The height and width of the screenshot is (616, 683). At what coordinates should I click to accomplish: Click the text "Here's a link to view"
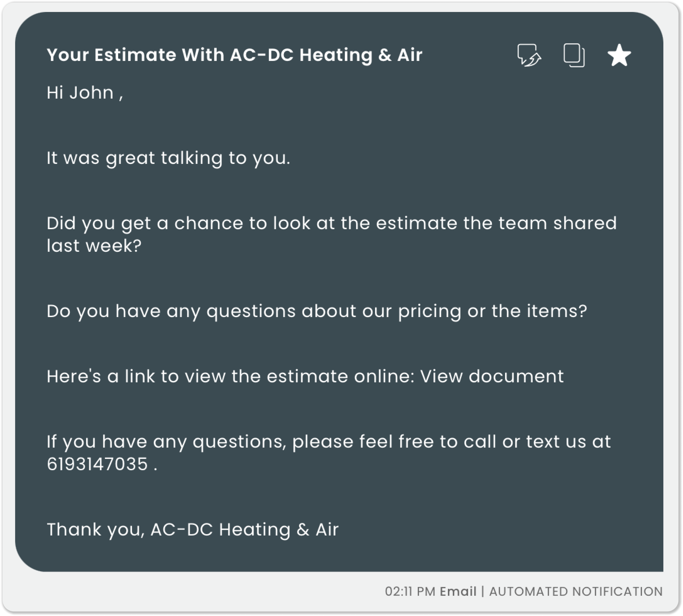pos(135,376)
